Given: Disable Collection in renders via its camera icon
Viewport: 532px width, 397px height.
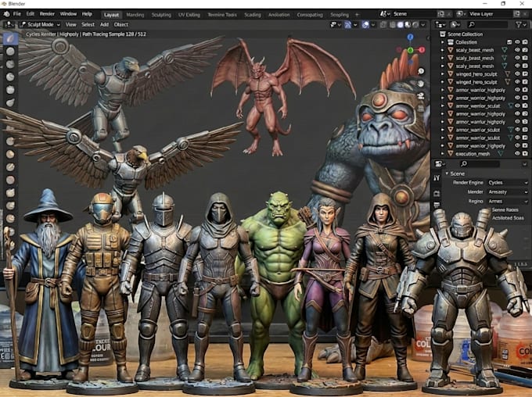Looking at the screenshot, I should (x=525, y=42).
